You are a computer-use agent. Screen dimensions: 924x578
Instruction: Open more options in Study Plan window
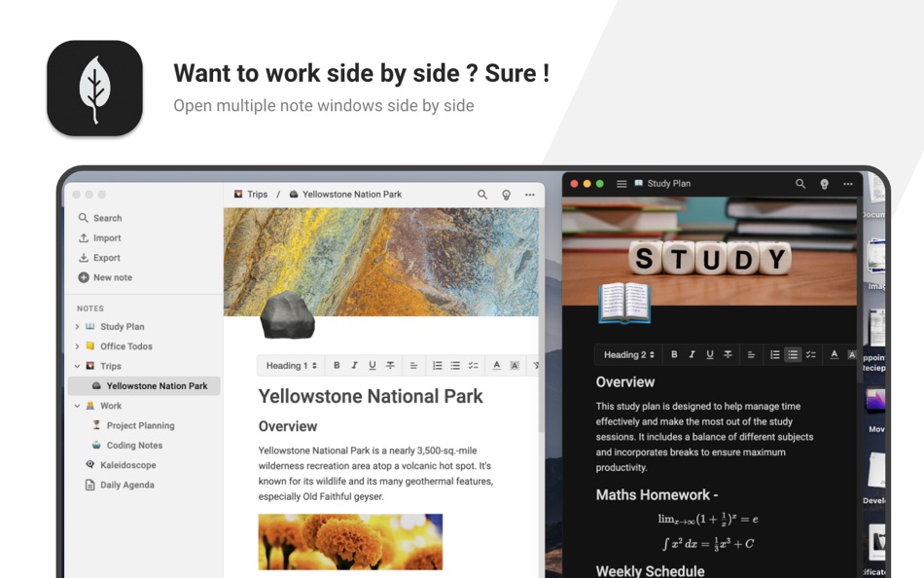[847, 184]
